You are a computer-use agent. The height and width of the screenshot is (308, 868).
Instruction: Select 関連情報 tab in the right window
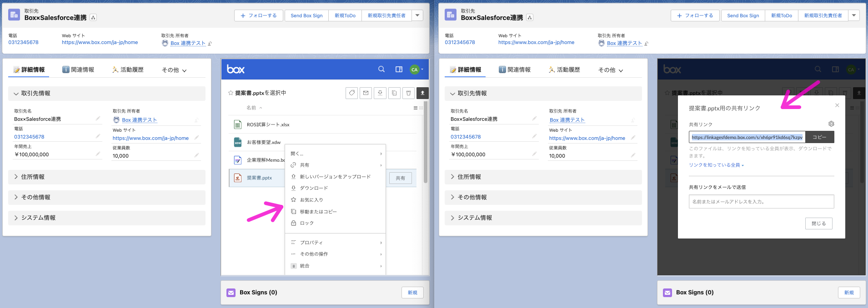point(515,70)
